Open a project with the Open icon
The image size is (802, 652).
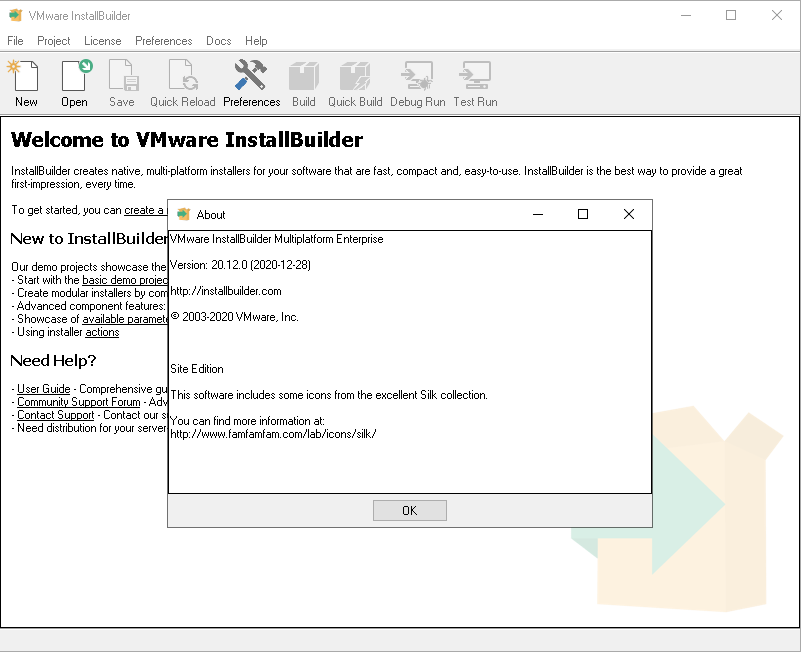click(x=76, y=76)
